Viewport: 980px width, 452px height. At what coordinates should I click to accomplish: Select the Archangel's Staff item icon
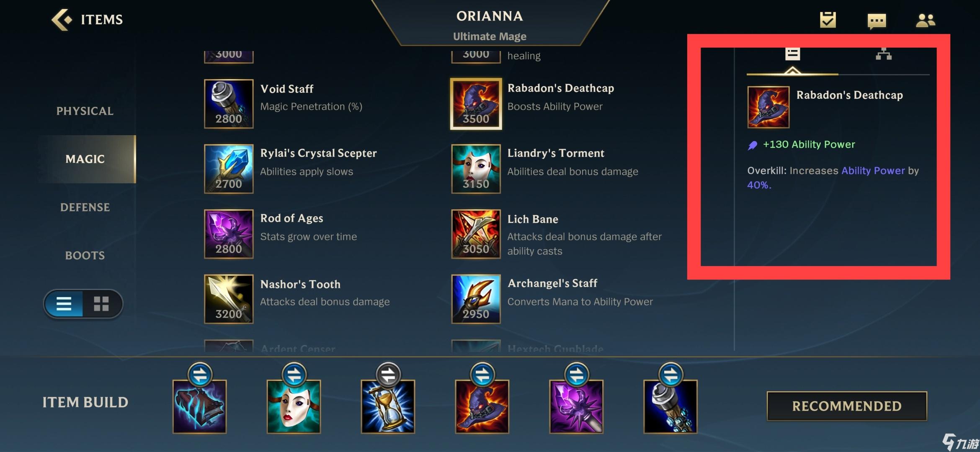(x=476, y=299)
